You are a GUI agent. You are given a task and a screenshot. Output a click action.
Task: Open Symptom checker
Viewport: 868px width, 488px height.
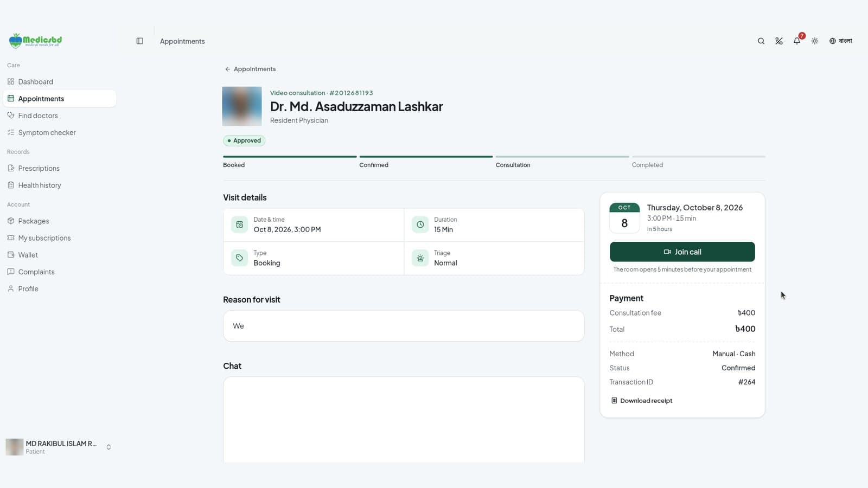click(60, 132)
